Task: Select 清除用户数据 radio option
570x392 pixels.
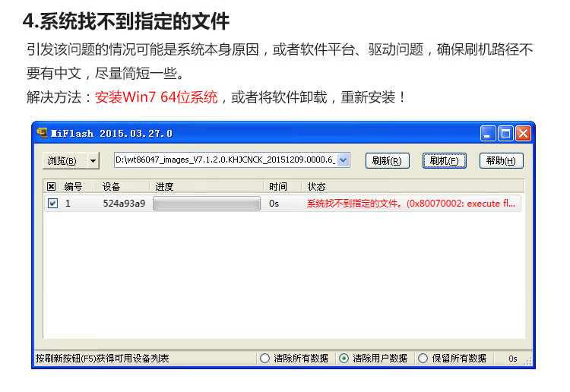Action: coord(344,359)
